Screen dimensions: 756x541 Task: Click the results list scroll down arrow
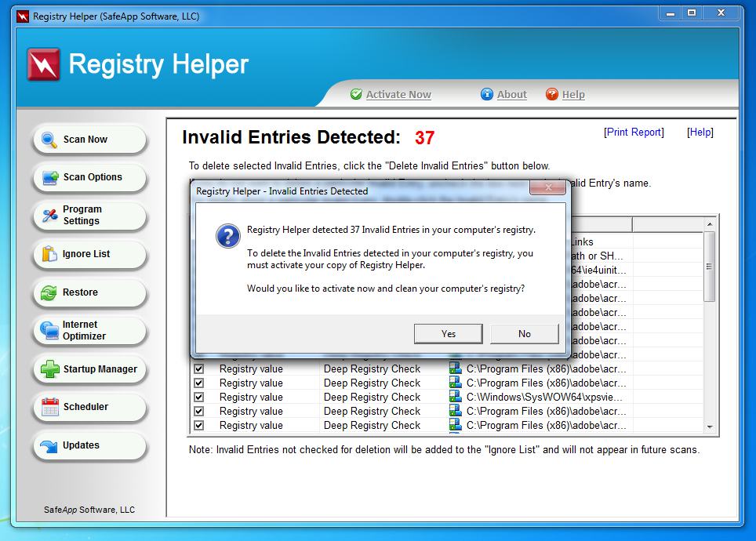pyautogui.click(x=710, y=427)
